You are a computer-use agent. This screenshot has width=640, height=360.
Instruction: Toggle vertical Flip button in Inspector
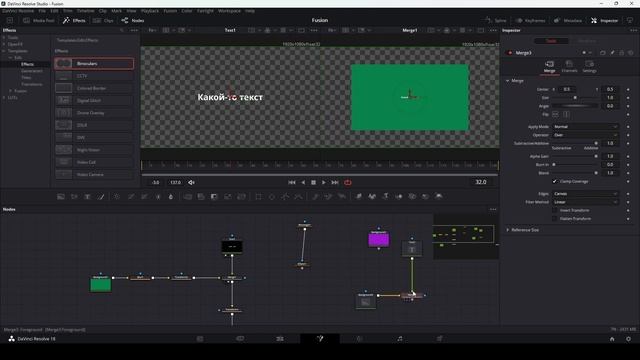(x=566, y=114)
